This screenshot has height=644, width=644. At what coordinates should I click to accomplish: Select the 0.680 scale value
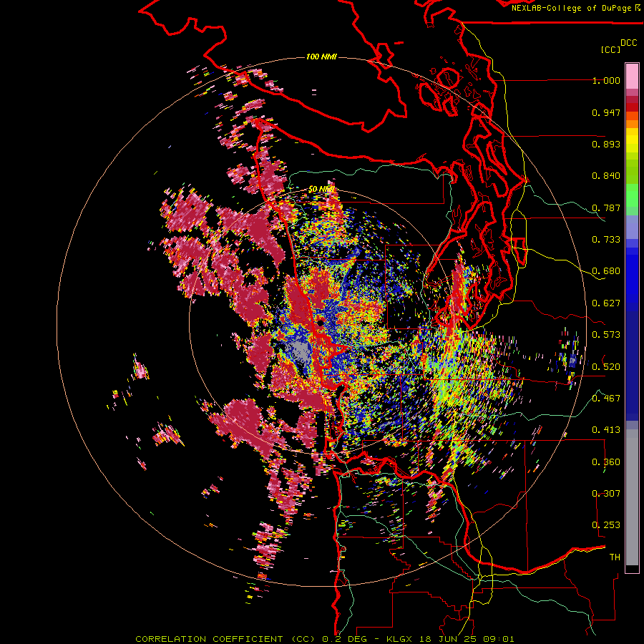click(x=606, y=271)
